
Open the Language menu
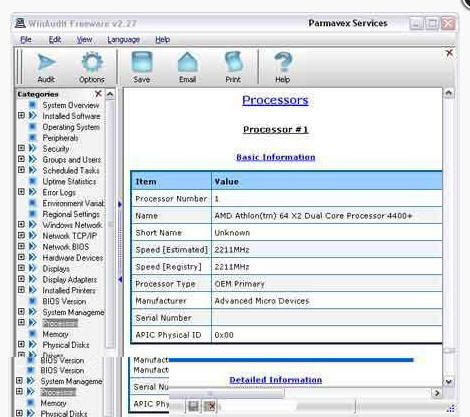(123, 40)
